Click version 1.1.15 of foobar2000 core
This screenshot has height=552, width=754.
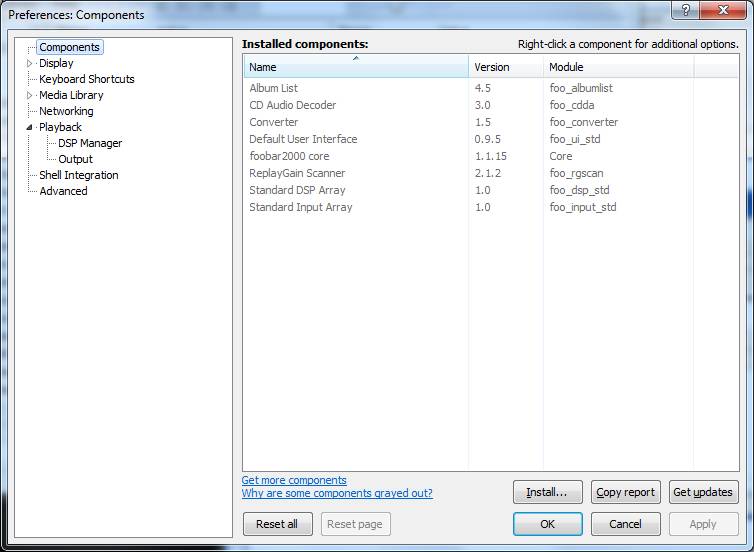click(x=490, y=156)
